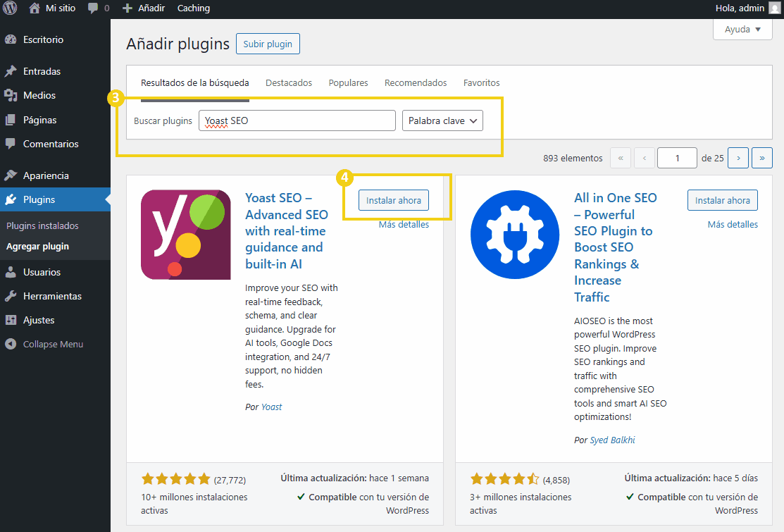Open Herramientas from sidebar menu
This screenshot has width=784, height=532.
point(52,296)
